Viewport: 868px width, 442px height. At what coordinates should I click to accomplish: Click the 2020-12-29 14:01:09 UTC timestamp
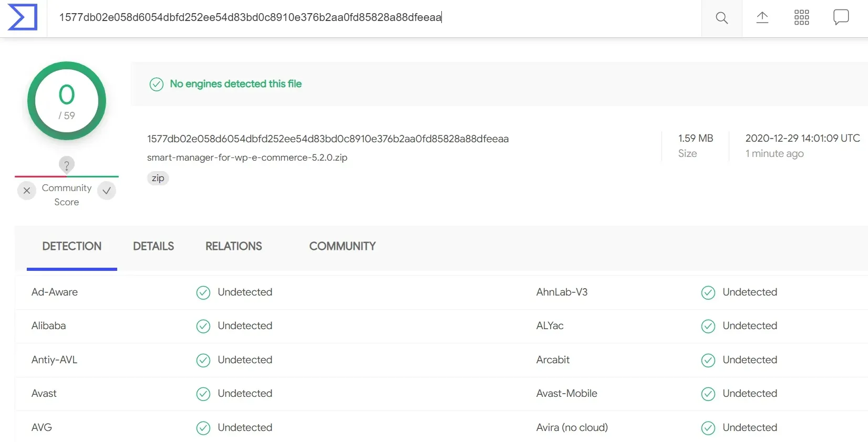pyautogui.click(x=803, y=138)
